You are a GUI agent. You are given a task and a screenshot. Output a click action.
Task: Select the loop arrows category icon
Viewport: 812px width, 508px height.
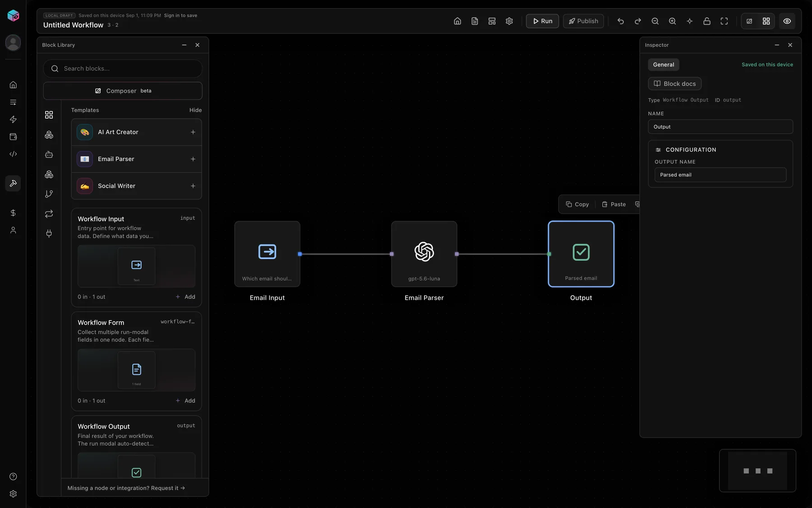49,214
